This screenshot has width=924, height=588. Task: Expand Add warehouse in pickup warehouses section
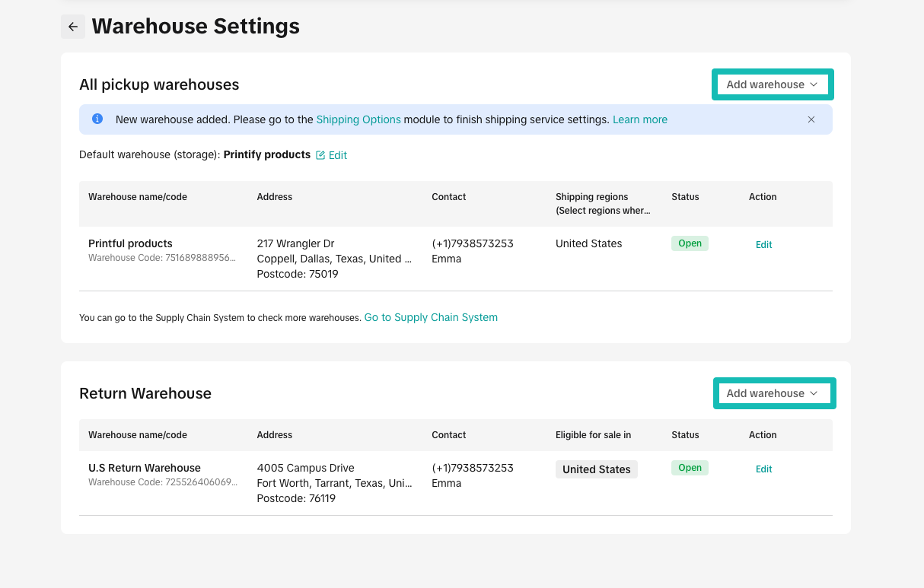tap(772, 84)
